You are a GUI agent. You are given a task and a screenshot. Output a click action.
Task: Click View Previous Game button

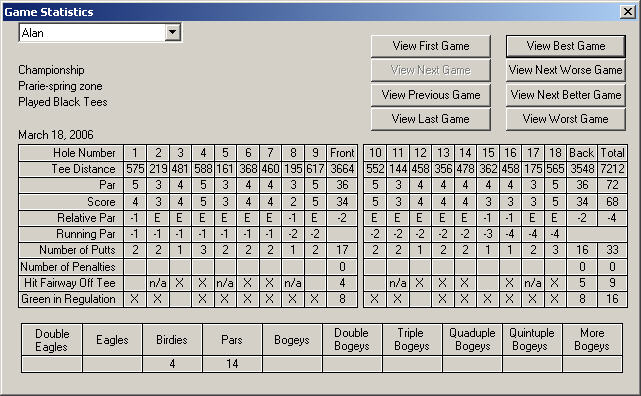[430, 95]
